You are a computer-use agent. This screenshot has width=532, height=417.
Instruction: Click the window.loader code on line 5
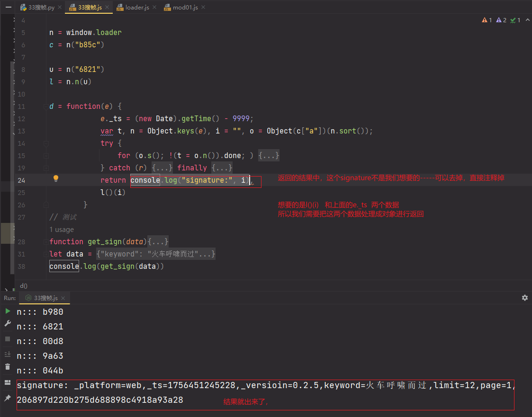click(x=94, y=33)
